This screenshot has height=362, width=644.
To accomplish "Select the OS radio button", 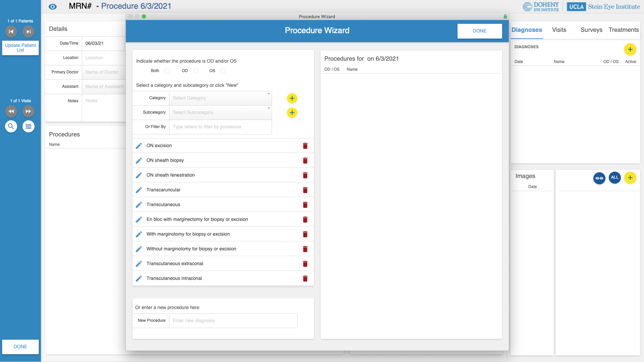I will pyautogui.click(x=223, y=71).
